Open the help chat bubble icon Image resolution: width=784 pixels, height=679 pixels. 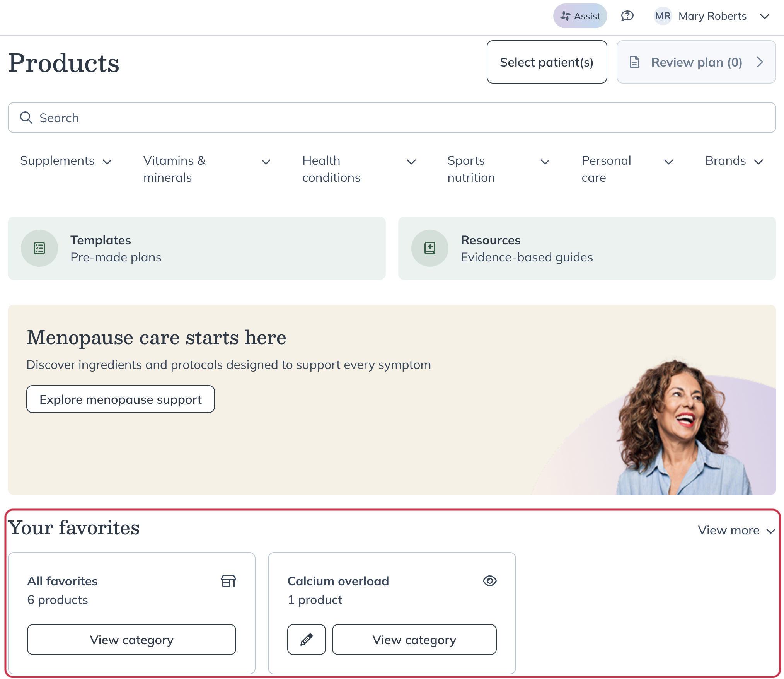(627, 16)
